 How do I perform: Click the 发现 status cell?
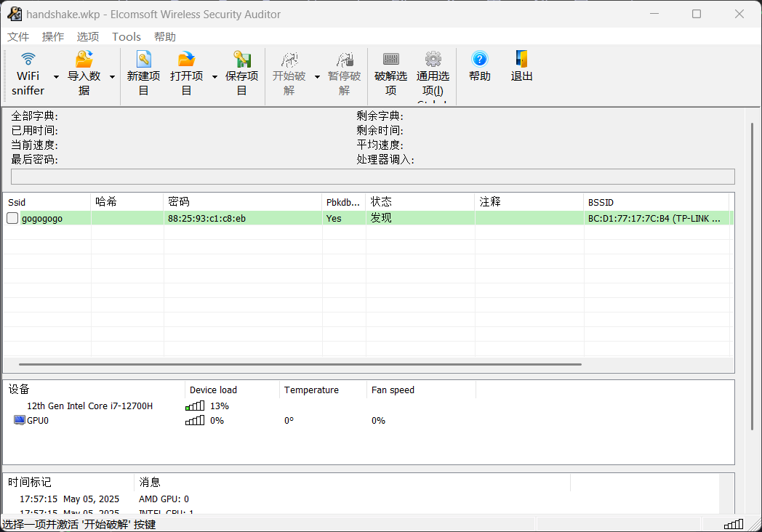pyautogui.click(x=381, y=217)
